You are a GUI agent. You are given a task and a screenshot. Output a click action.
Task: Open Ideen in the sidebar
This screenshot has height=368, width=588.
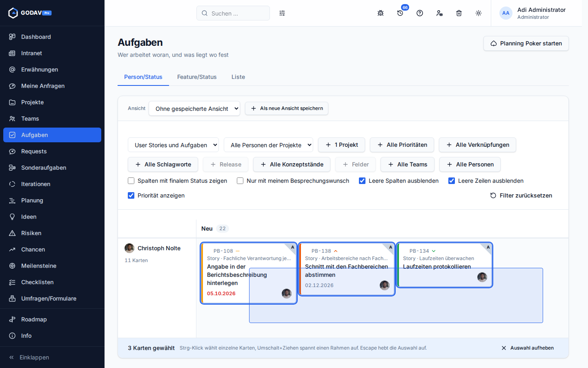coord(52,217)
